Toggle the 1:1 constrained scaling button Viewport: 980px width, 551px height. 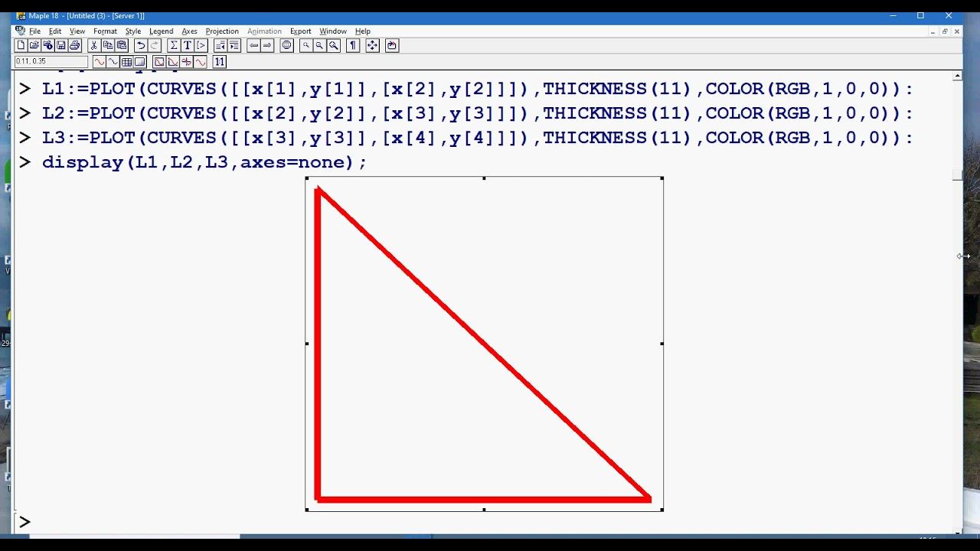pyautogui.click(x=220, y=62)
